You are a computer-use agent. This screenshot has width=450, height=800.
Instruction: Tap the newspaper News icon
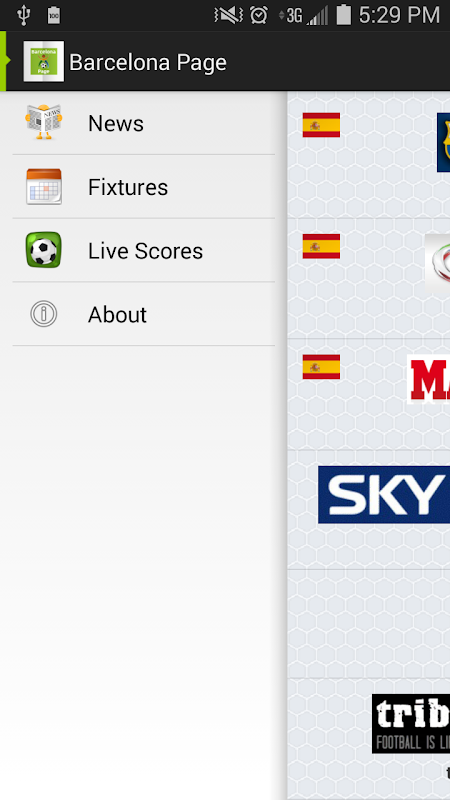[x=44, y=122]
